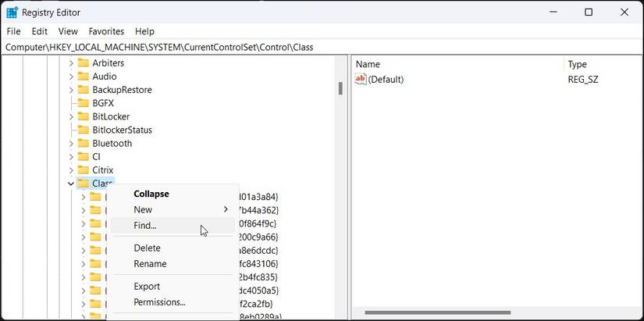The width and height of the screenshot is (644, 321).
Task: Expand the CI key chevron
Action: (71, 156)
